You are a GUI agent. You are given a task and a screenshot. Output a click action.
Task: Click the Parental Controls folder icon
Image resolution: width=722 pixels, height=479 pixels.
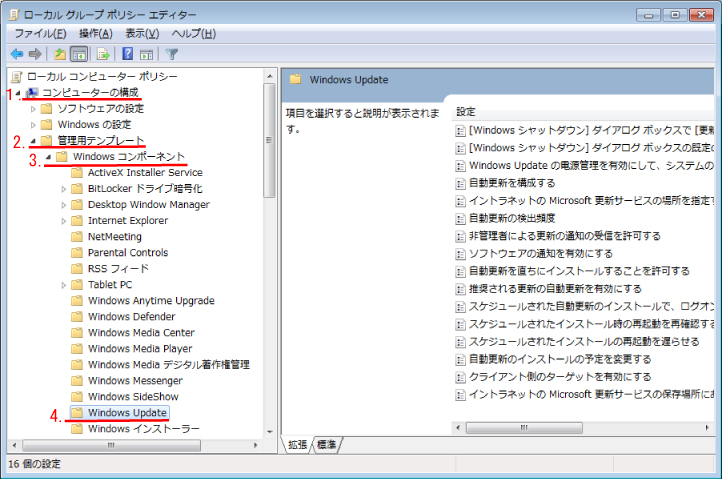(x=77, y=253)
